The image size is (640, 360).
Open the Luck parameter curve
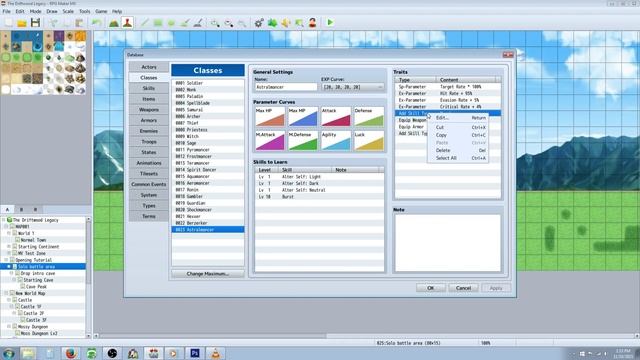[x=369, y=141]
